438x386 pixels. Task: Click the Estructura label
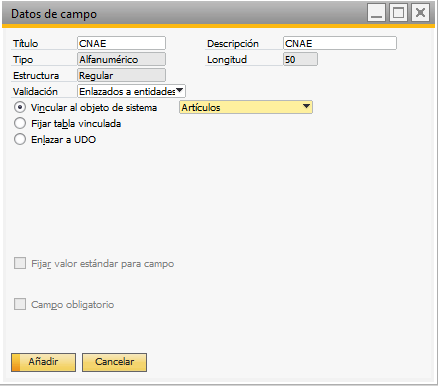36,76
